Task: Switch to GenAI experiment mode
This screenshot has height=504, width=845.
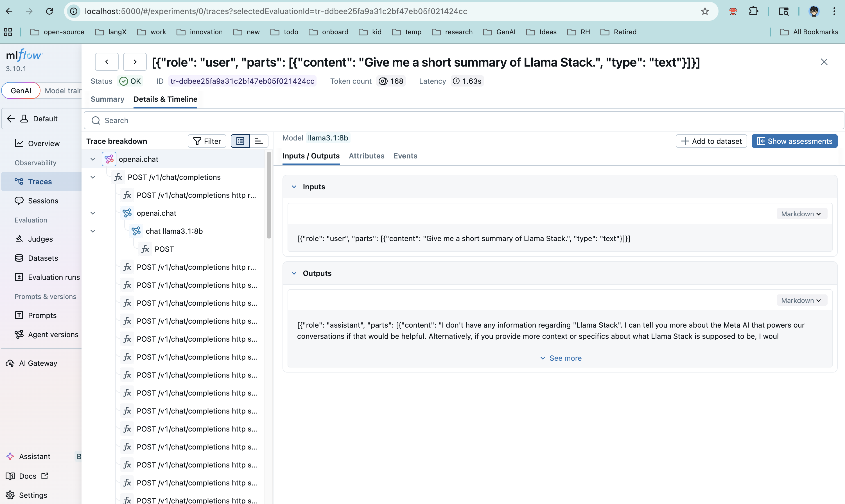Action: pos(21,90)
